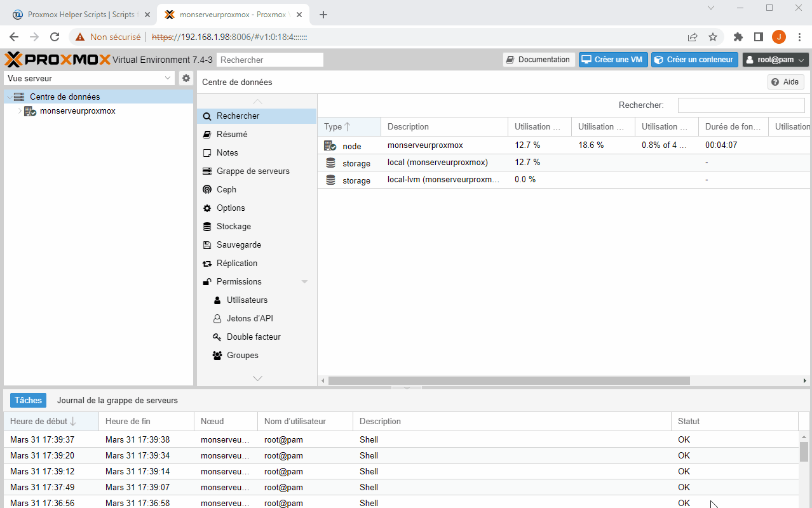The height and width of the screenshot is (508, 812).
Task: Open Utilisateurs under Permissions
Action: (x=247, y=300)
